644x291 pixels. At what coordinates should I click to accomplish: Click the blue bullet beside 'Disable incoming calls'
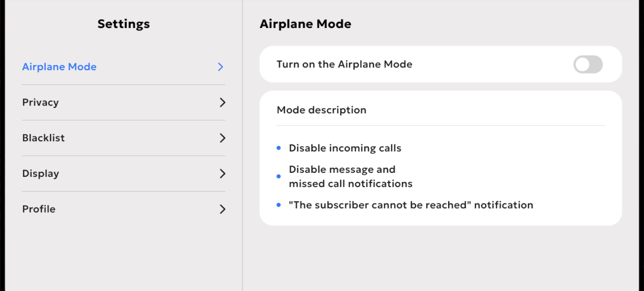pos(278,148)
